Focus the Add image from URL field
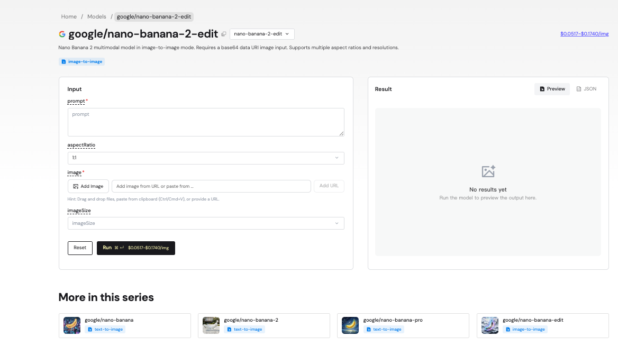Image resolution: width=618 pixels, height=364 pixels. 211,186
